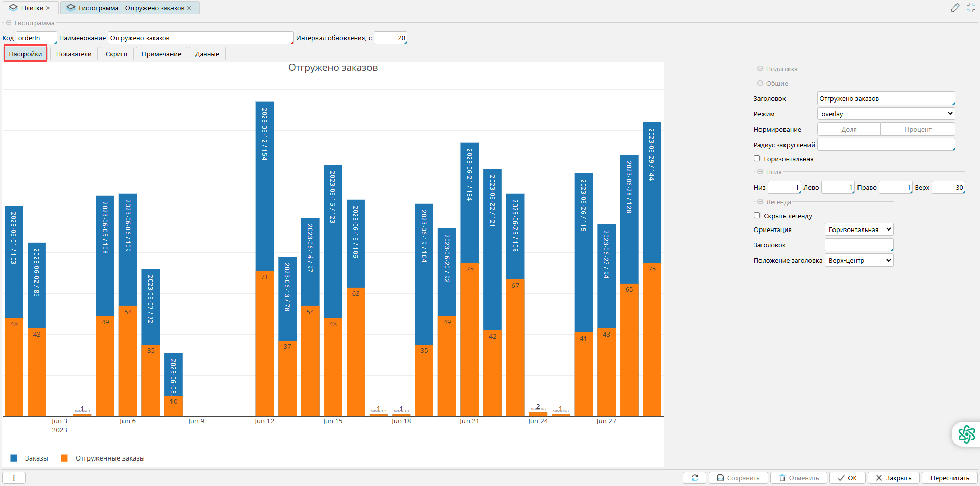This screenshot has height=486, width=980.
Task: Click the blue Заказы legend swatch
Action: pos(14,458)
